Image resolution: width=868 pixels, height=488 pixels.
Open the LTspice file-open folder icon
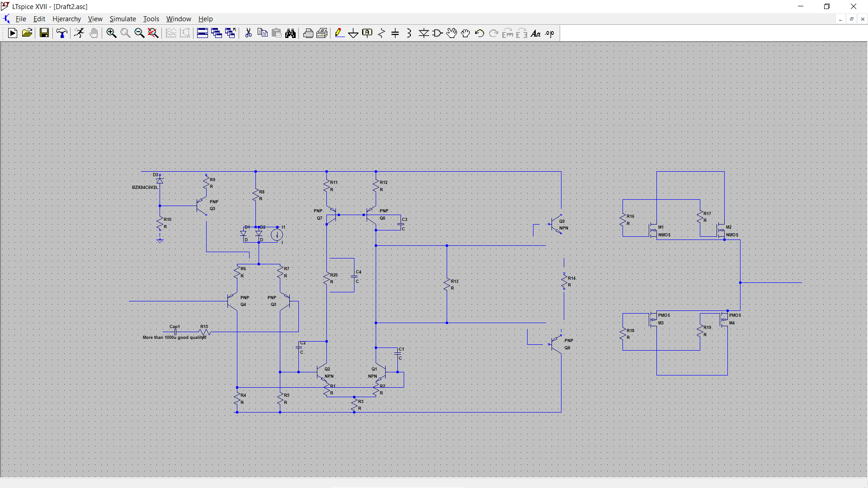[27, 33]
